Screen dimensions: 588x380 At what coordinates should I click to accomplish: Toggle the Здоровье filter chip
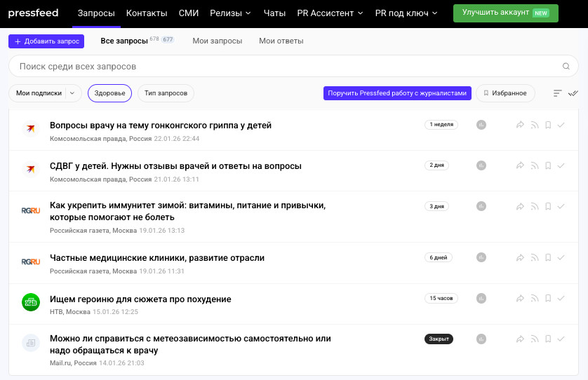pyautogui.click(x=109, y=93)
